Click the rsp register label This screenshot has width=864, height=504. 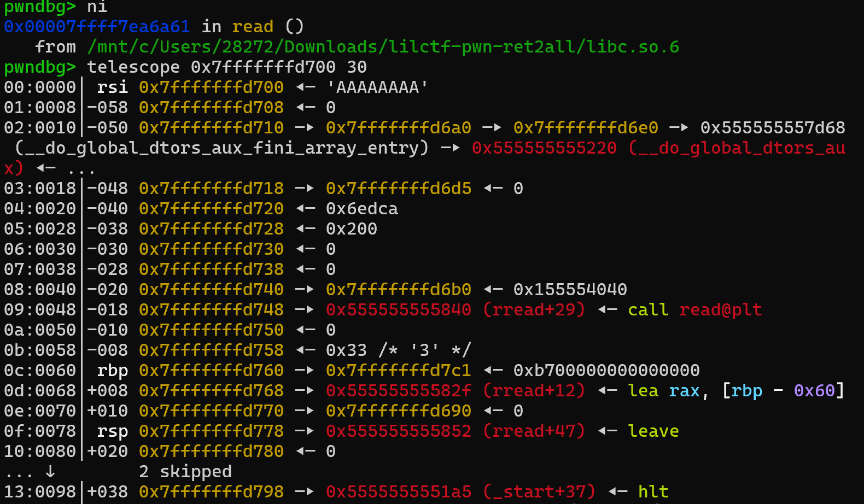pyautogui.click(x=112, y=431)
